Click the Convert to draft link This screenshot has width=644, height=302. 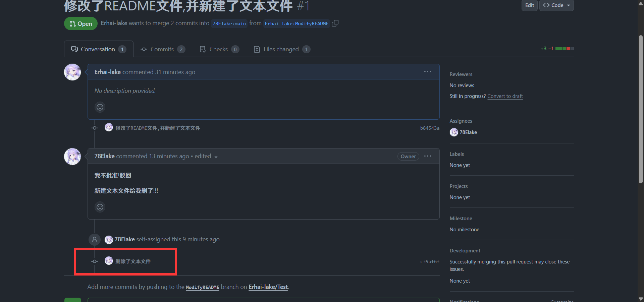[505, 96]
